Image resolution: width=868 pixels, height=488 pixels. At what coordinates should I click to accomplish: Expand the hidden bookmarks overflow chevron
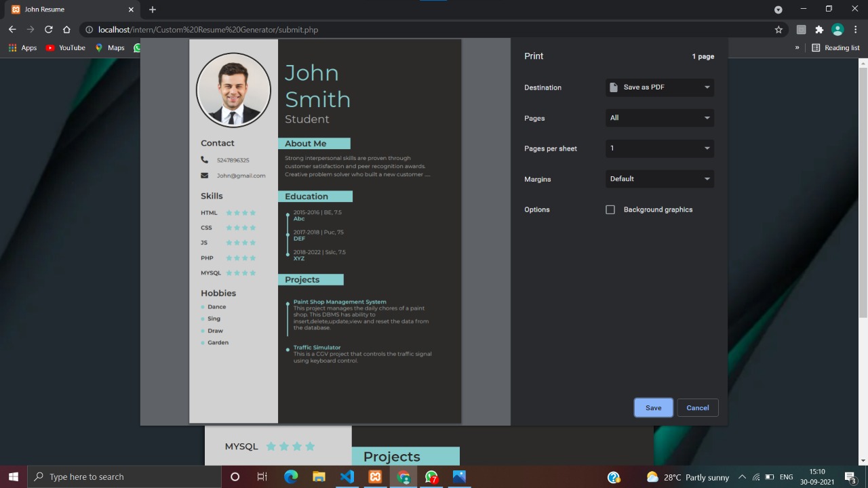(797, 47)
